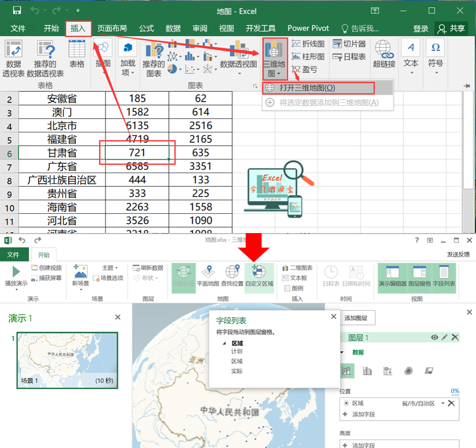Click the 共享 share button
The height and width of the screenshot is (448, 476).
[x=451, y=29]
